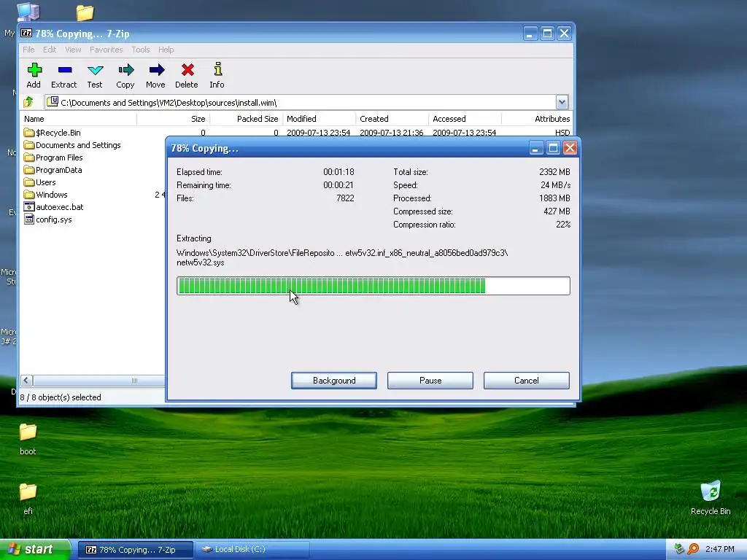The image size is (747, 560).
Task: Sort by Modified column header
Action: (x=320, y=119)
